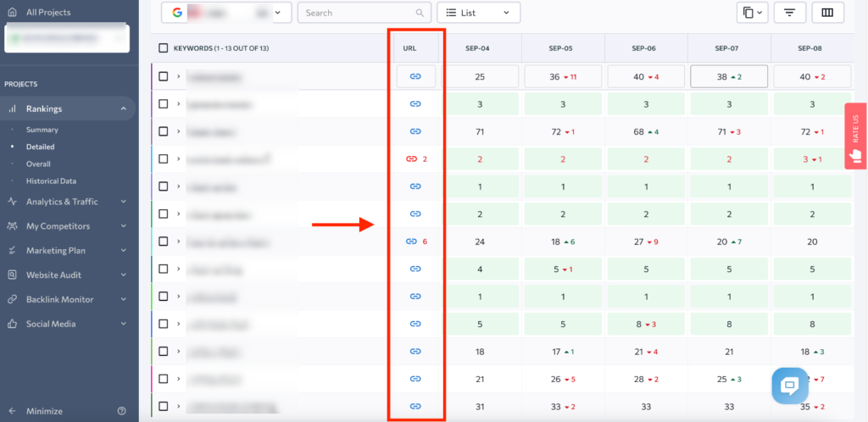This screenshot has height=422, width=868.
Task: Minimize the left sidebar
Action: [x=44, y=411]
